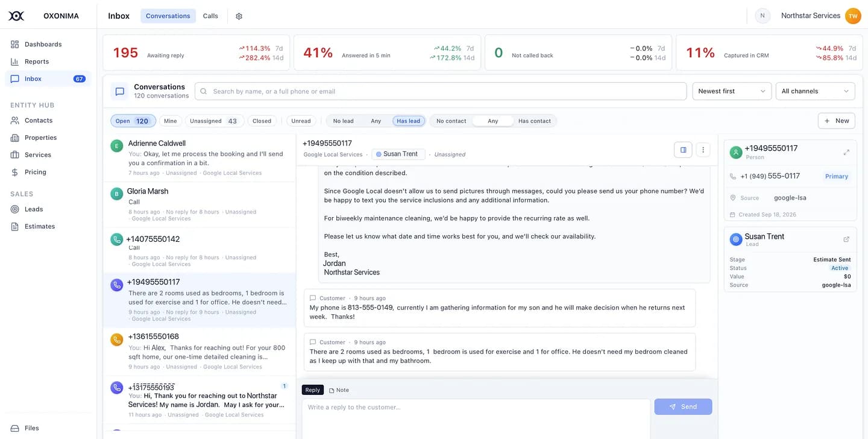Toggle the conversation side panel icon
Image resolution: width=868 pixels, height=439 pixels.
683,150
